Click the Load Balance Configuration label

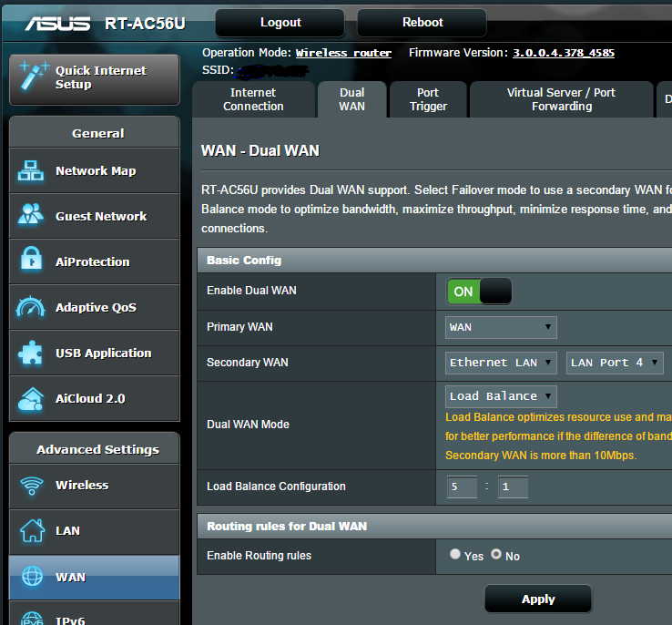coord(276,487)
